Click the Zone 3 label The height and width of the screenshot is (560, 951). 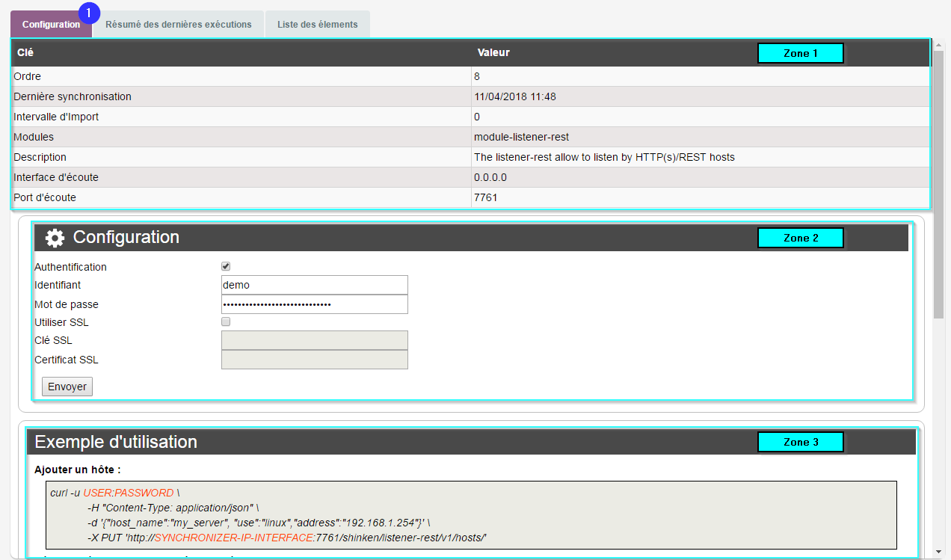[800, 442]
